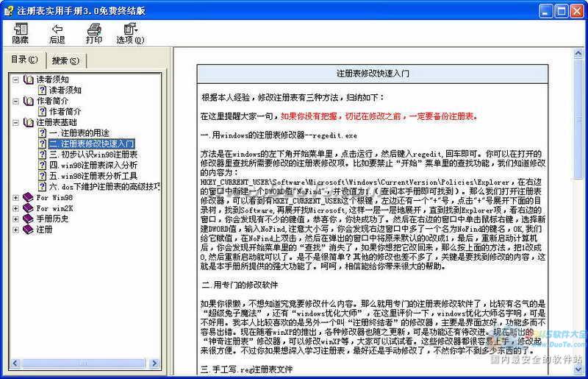
Task: Click the tree's left horizontal scroll arrow
Action: 15,364
